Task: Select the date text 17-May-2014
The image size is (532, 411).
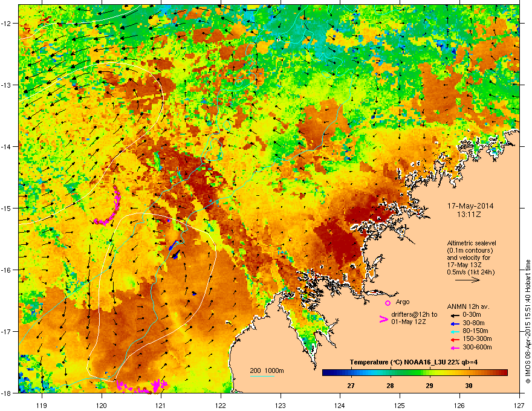Action: (x=470, y=206)
